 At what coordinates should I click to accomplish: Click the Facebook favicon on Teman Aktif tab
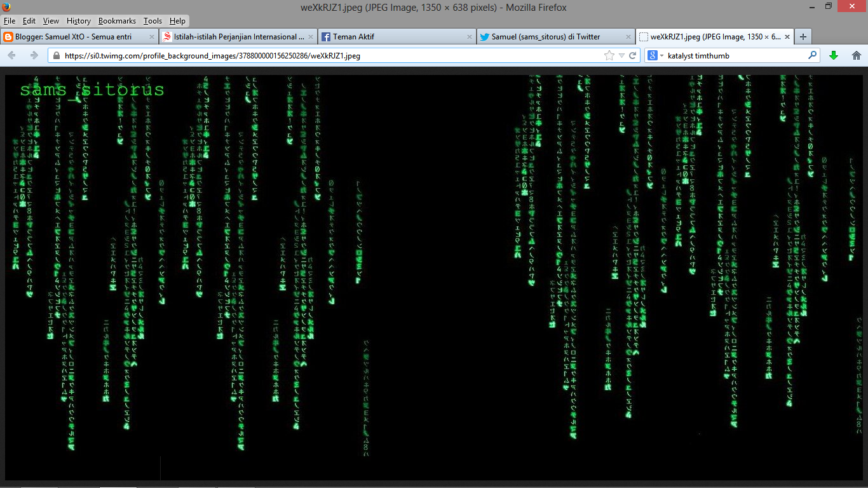(325, 37)
